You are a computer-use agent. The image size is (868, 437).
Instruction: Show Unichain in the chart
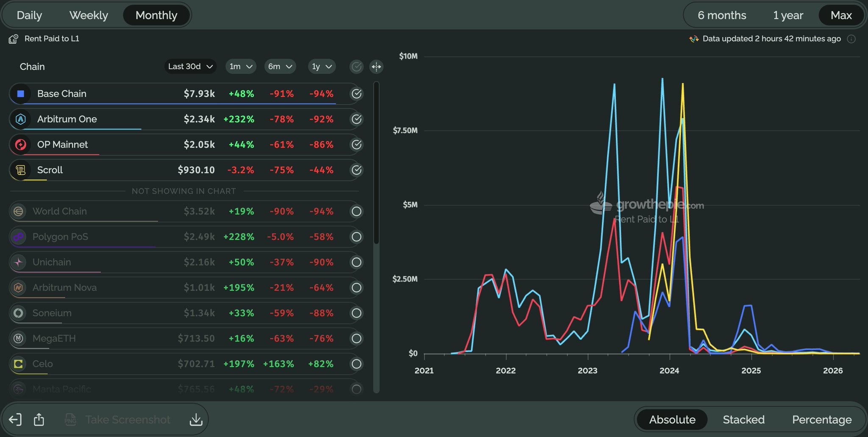click(x=357, y=262)
